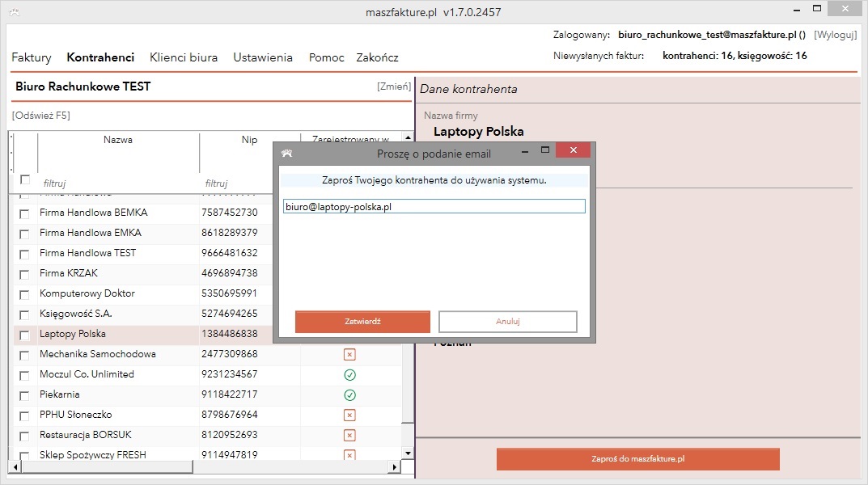868x485 pixels.
Task: Check the Firma Handlowa TEST row checkbox
Action: pos(24,254)
